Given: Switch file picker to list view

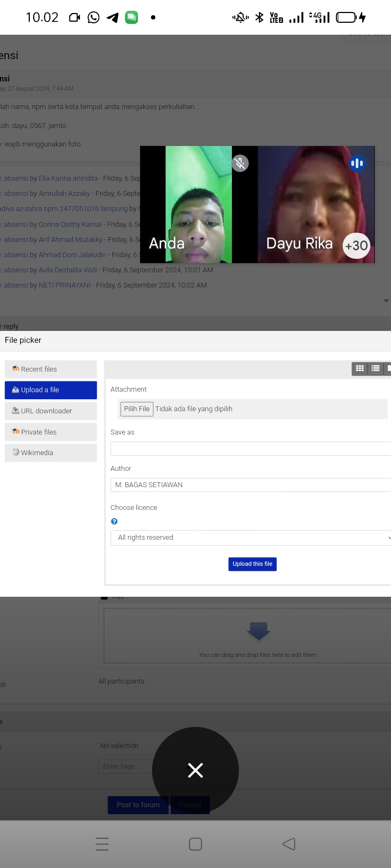Looking at the screenshot, I should (375, 369).
